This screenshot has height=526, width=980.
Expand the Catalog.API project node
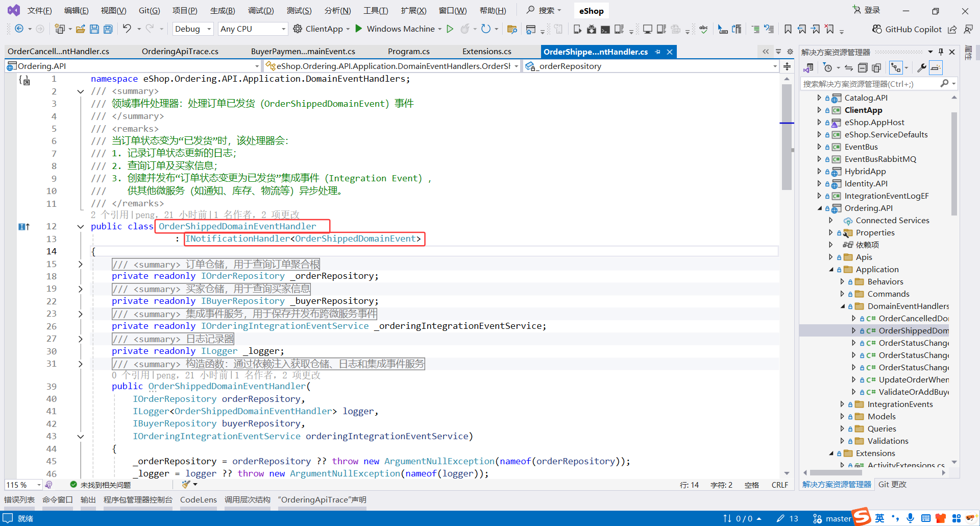click(x=819, y=98)
